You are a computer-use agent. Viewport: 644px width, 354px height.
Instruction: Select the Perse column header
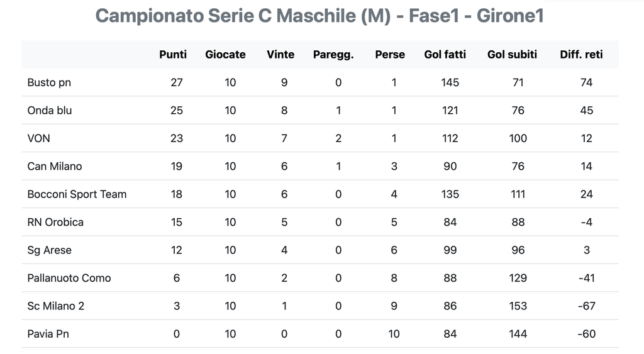390,55
